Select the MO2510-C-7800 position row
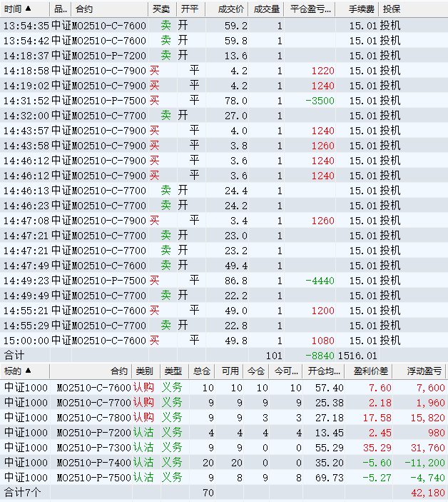 tap(214, 417)
